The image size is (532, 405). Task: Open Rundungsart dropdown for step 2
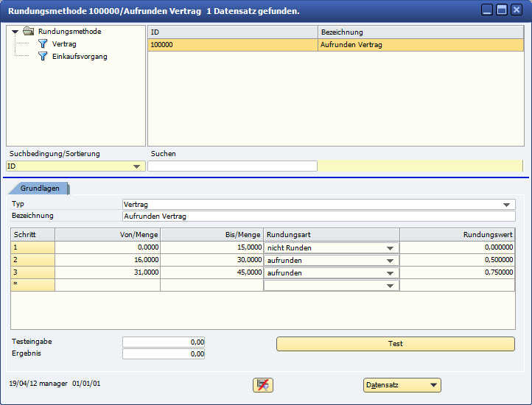click(x=390, y=261)
